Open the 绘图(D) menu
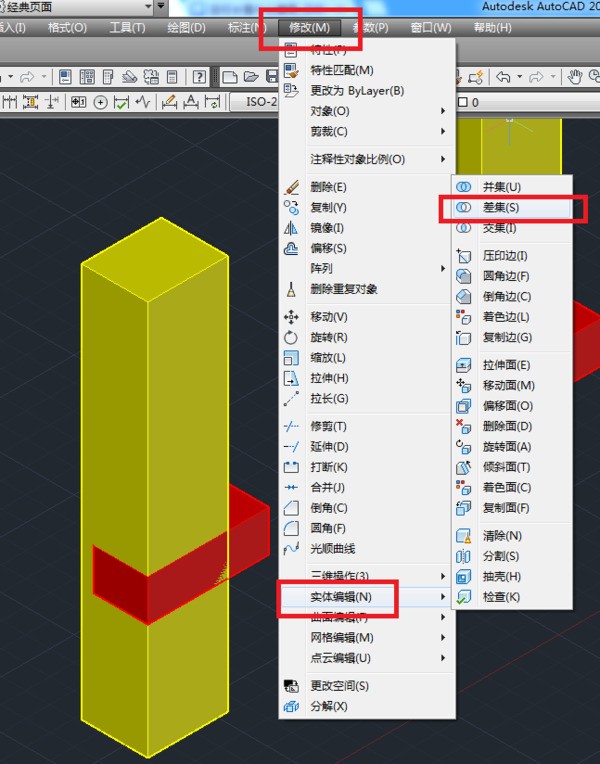Screen dimensions: 600x764 (187, 28)
